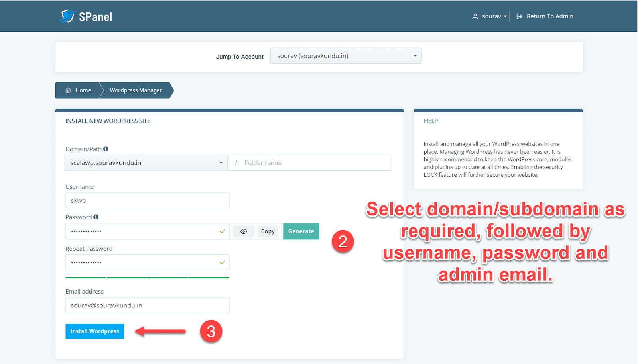Click the HELP description paragraph
Image resolution: width=638 pixels, height=364 pixels.
pos(498,159)
